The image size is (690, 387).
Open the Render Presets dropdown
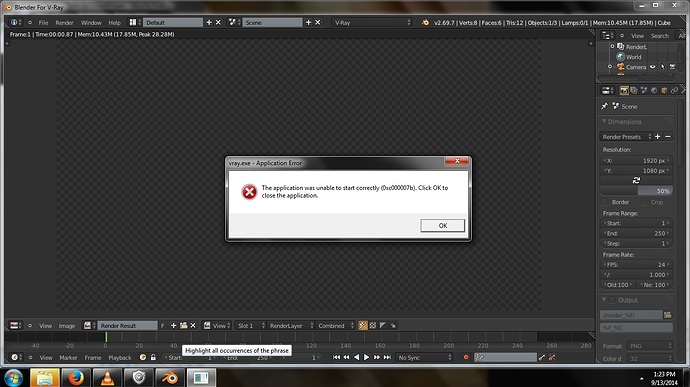tap(626, 137)
